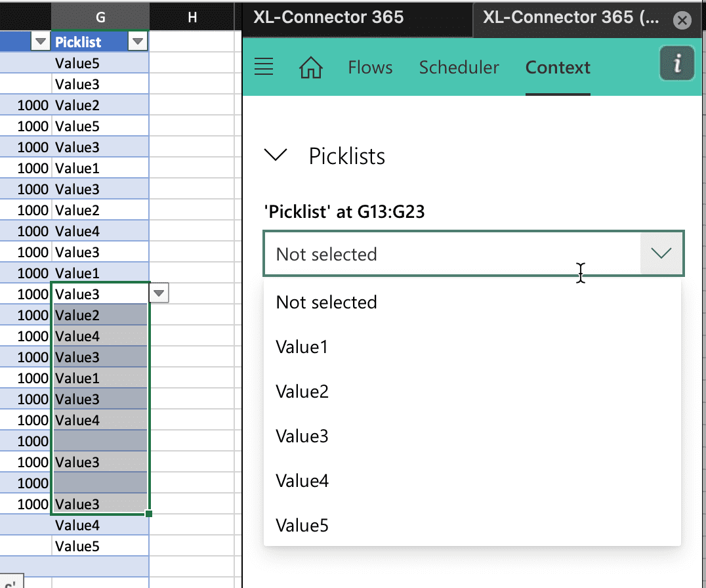The width and height of the screenshot is (706, 588).
Task: Choose 'Not selected' in the dropdown list
Action: (326, 302)
